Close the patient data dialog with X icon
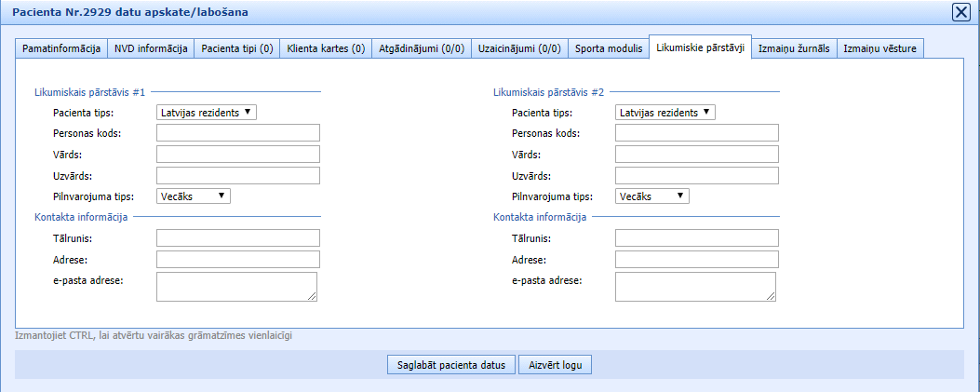980x392 pixels. (x=960, y=12)
